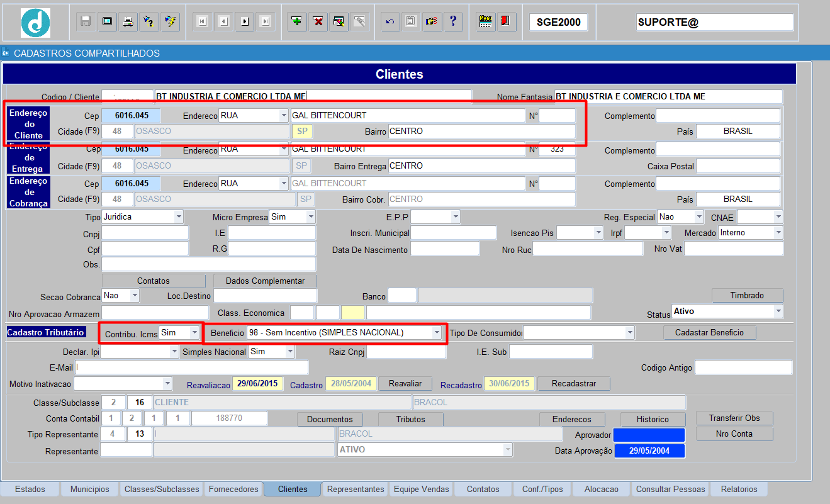Open the CNAE dropdown
830x504 pixels.
(778, 217)
